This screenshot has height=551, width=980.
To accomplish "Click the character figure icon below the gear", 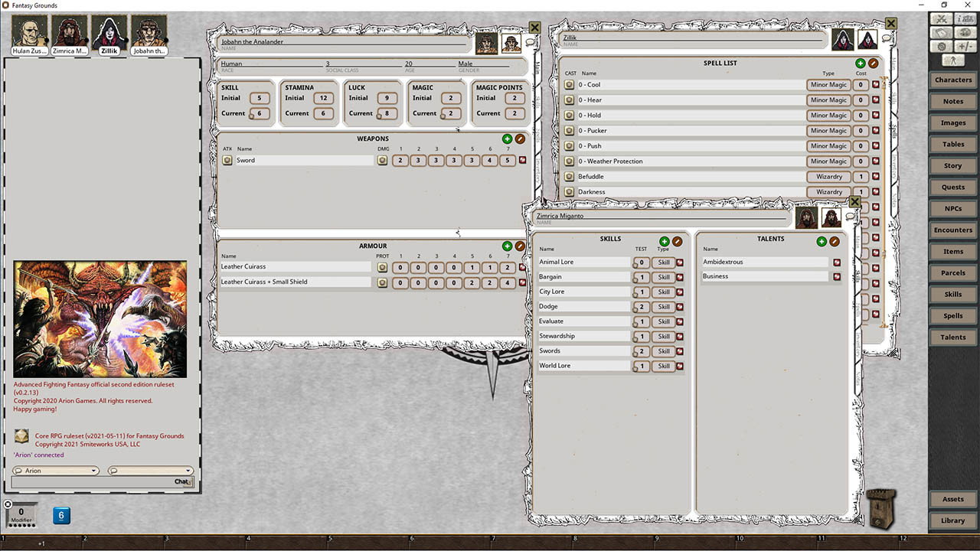I will [x=952, y=60].
